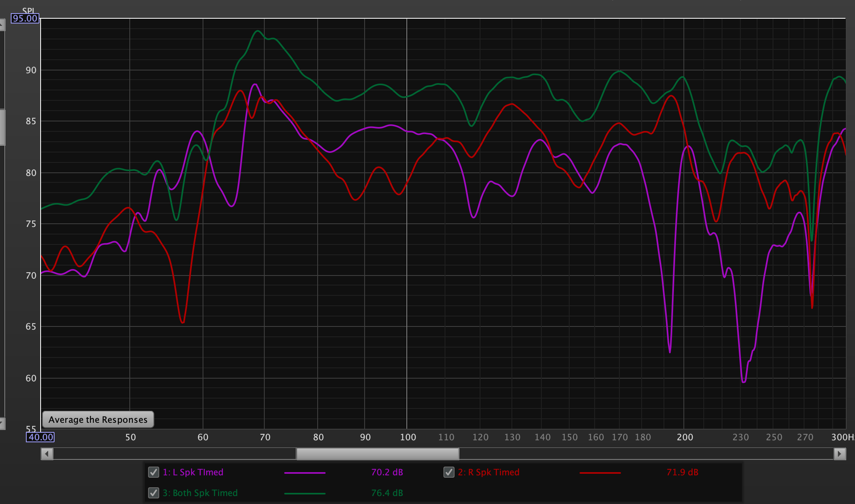Click the Average the Responses button
The height and width of the screenshot is (504, 855).
(98, 420)
